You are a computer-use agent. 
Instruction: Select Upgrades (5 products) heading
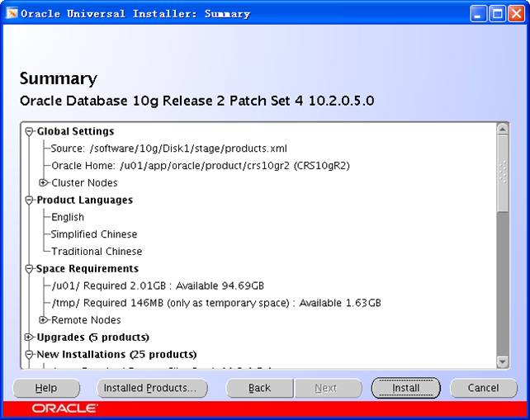93,337
